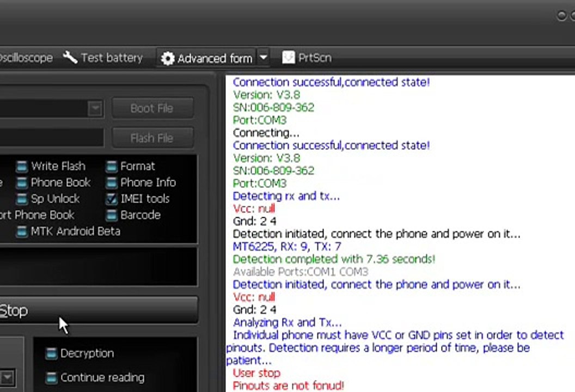Select the Phone Book option

click(x=53, y=182)
